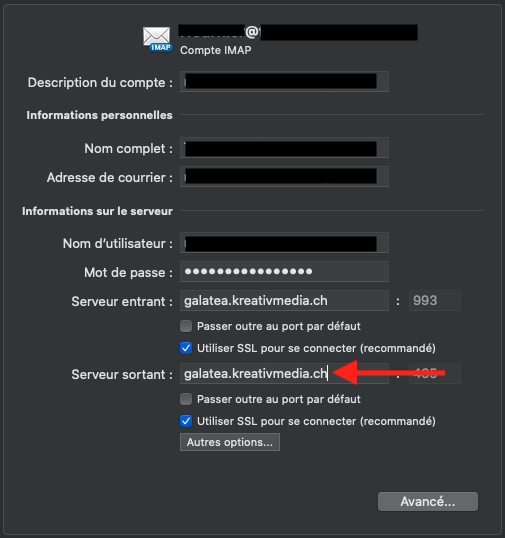Select the Mot de passe field

tap(284, 272)
